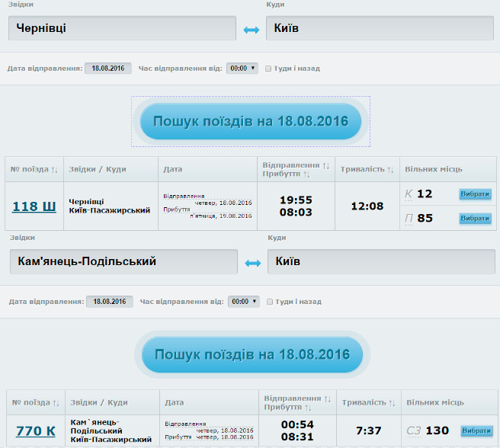Open departure time dropdown in the Чернівці form
Viewport: 500px width, 448px height.
tap(242, 69)
